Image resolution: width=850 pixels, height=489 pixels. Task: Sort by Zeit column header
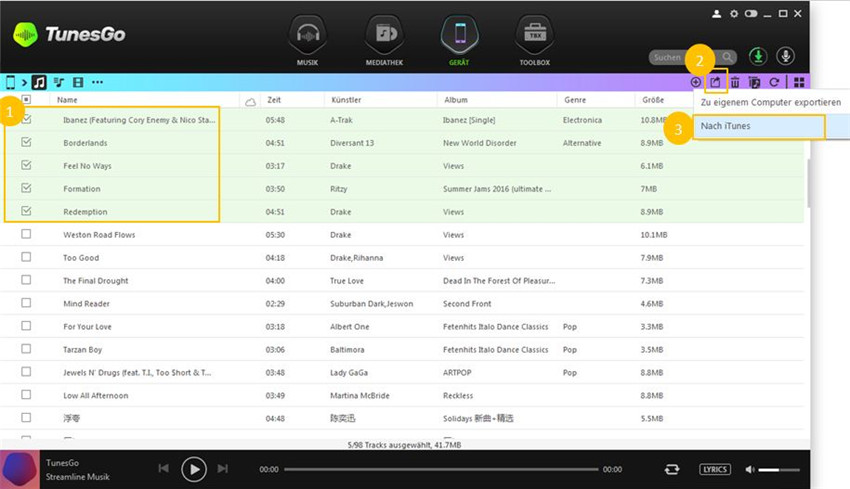[274, 100]
